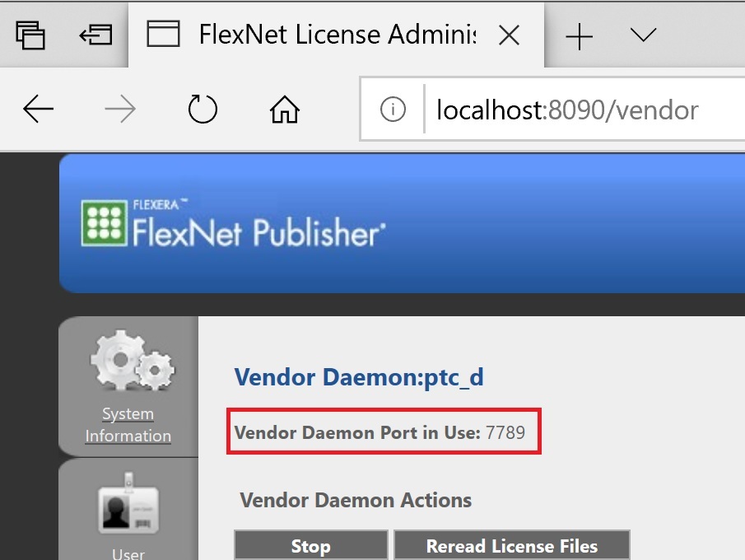
Task: Click the User label in the sidebar
Action: (128, 553)
